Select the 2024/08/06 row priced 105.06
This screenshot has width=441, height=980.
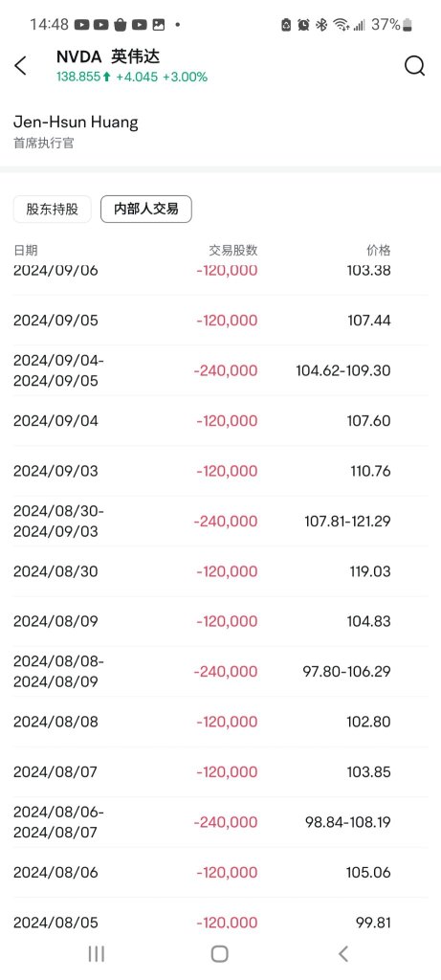220,873
